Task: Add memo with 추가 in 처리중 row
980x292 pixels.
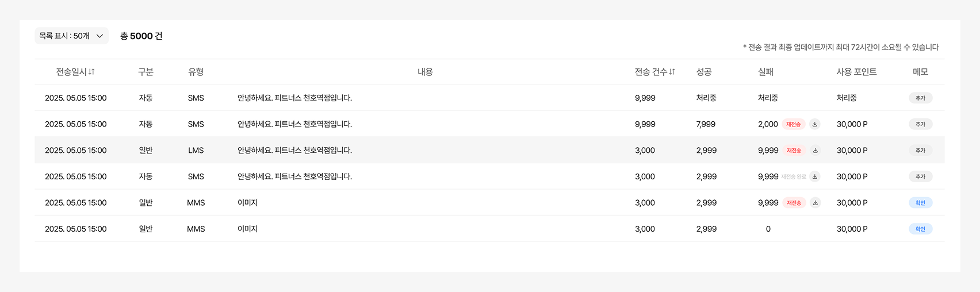Action: (920, 98)
